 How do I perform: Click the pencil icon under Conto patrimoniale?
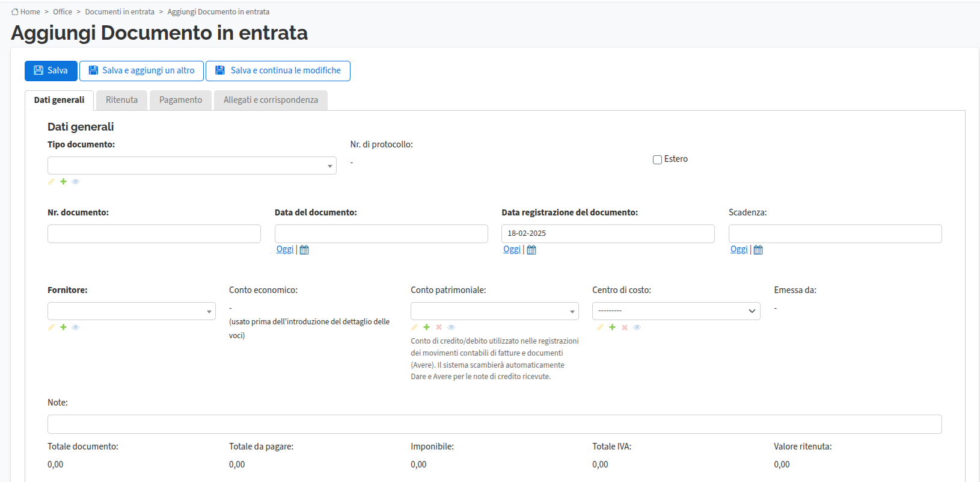point(414,327)
